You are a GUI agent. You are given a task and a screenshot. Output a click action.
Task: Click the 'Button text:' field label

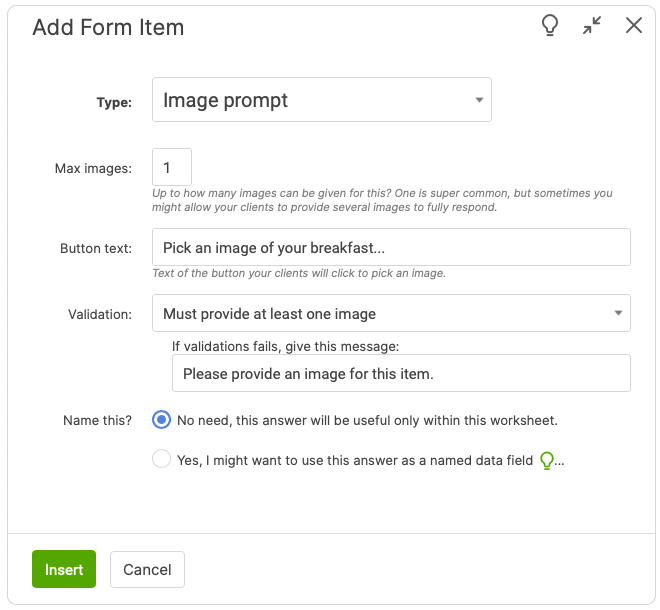pyautogui.click(x=96, y=248)
